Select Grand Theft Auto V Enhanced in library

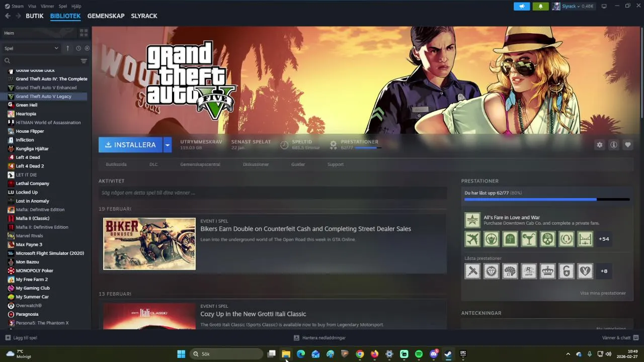[x=46, y=87]
